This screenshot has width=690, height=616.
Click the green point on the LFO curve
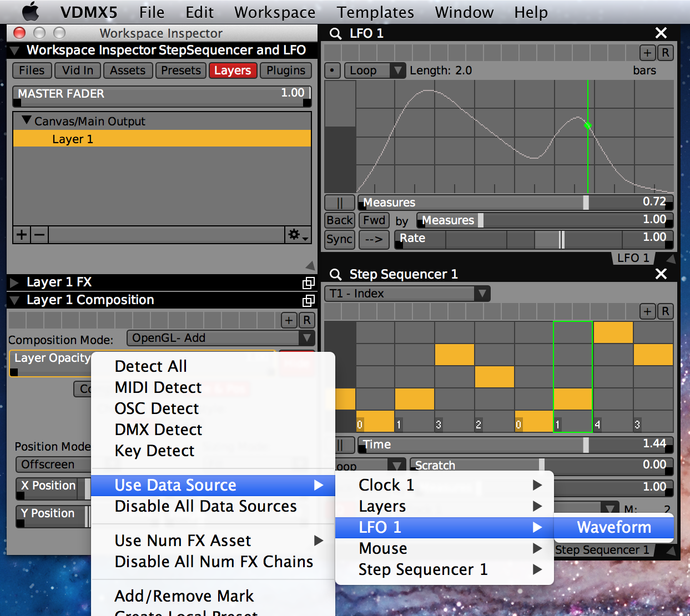pos(588,125)
